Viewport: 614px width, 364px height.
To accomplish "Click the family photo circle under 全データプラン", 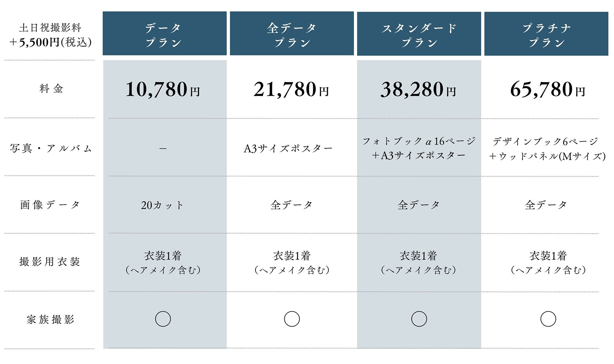I will 292,319.
